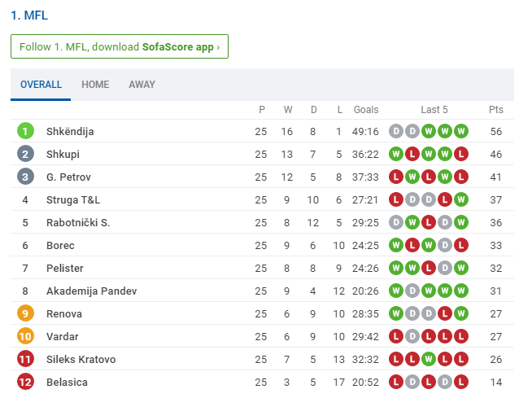Click Shkëndija's first gray D result icon
This screenshot has height=420, width=532.
pos(396,131)
